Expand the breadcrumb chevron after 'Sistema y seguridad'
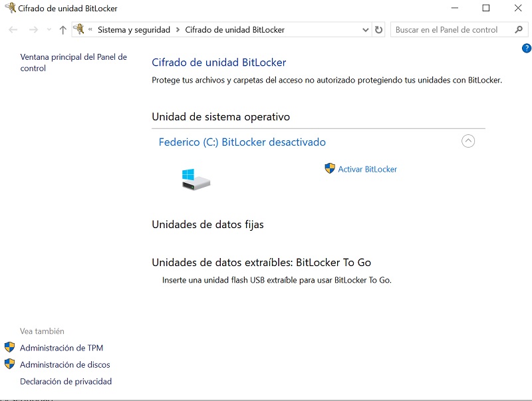 (x=178, y=30)
